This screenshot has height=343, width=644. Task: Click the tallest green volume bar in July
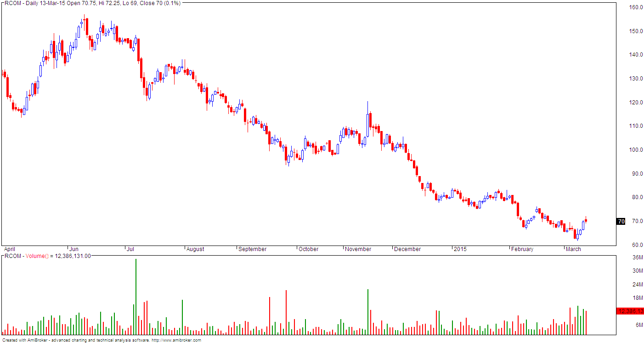coord(136,297)
